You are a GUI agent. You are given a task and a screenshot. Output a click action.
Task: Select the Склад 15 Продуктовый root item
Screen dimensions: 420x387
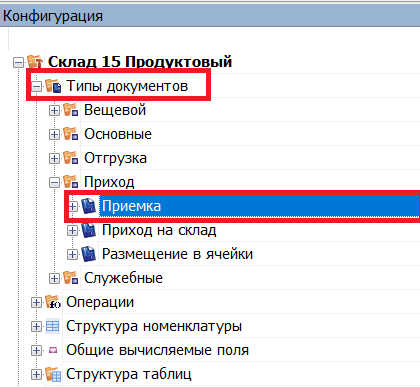point(140,62)
